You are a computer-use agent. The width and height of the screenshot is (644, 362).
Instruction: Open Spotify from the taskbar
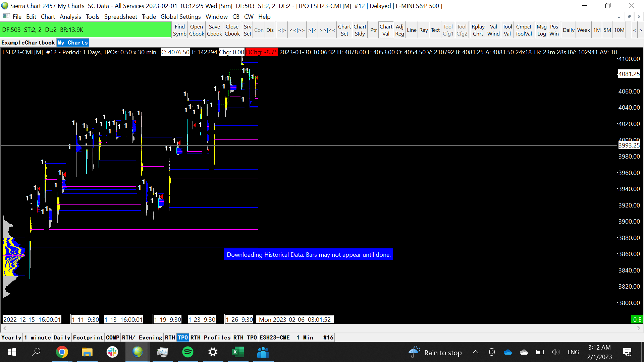[187, 352]
